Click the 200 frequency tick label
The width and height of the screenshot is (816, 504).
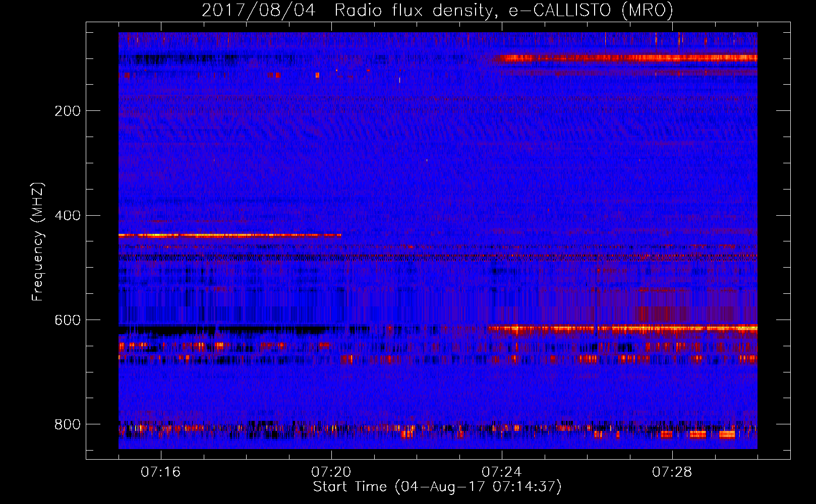click(x=68, y=111)
